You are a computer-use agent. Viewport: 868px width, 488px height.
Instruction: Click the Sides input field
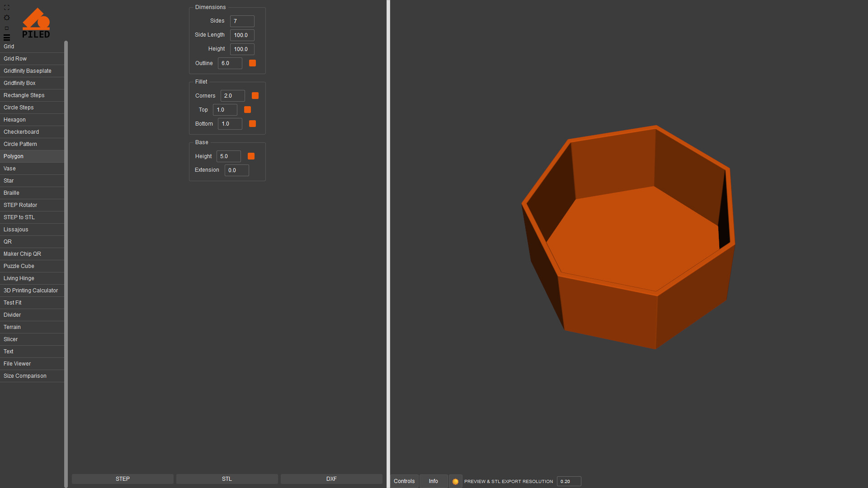(x=242, y=21)
